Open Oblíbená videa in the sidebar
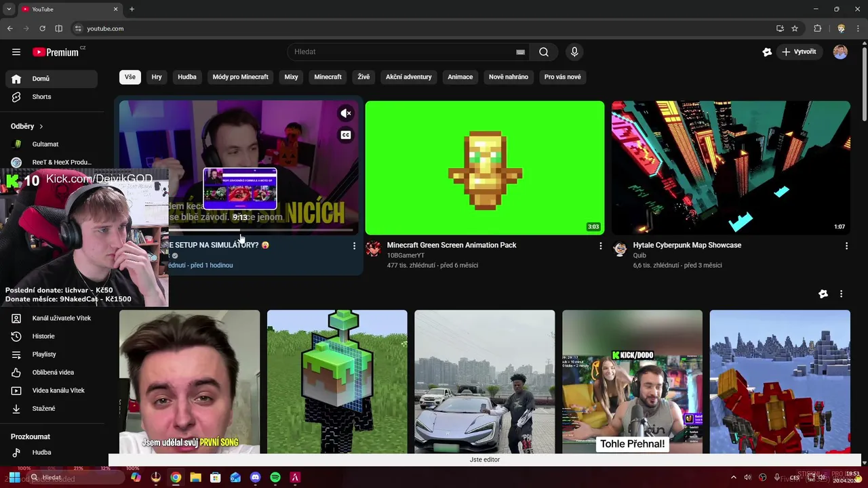 [x=52, y=373]
